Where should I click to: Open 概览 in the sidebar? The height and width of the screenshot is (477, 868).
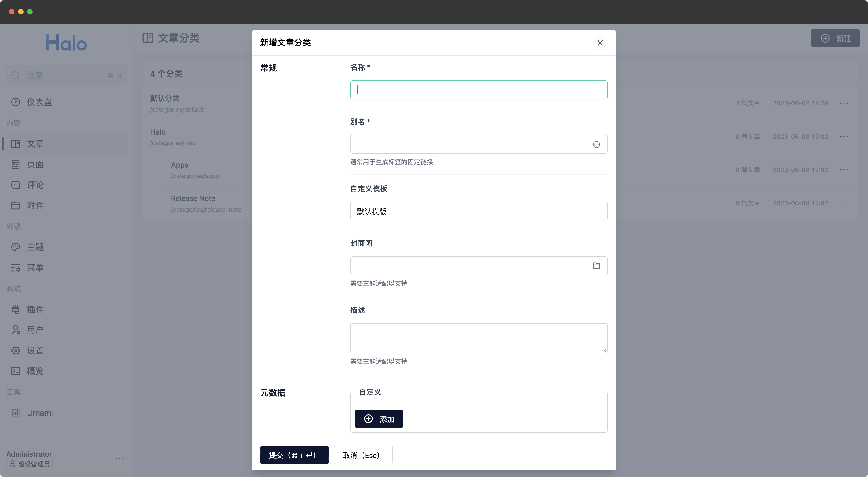click(x=66, y=371)
